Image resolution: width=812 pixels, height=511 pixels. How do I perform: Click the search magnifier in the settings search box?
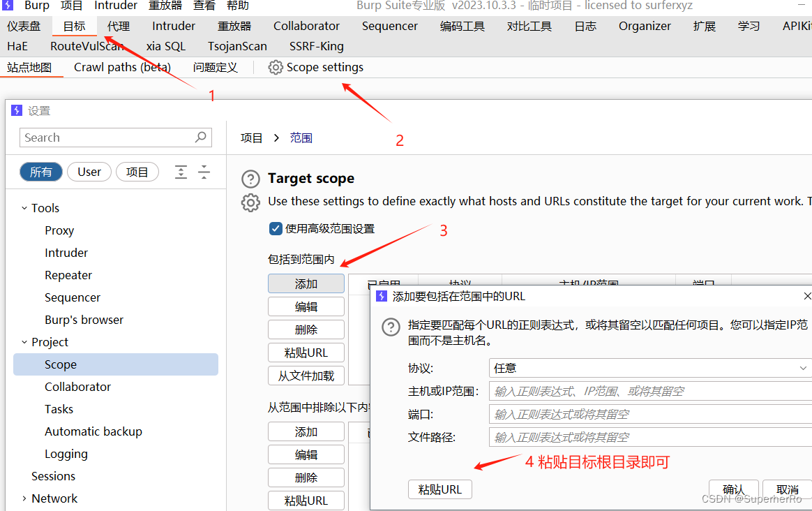point(200,137)
